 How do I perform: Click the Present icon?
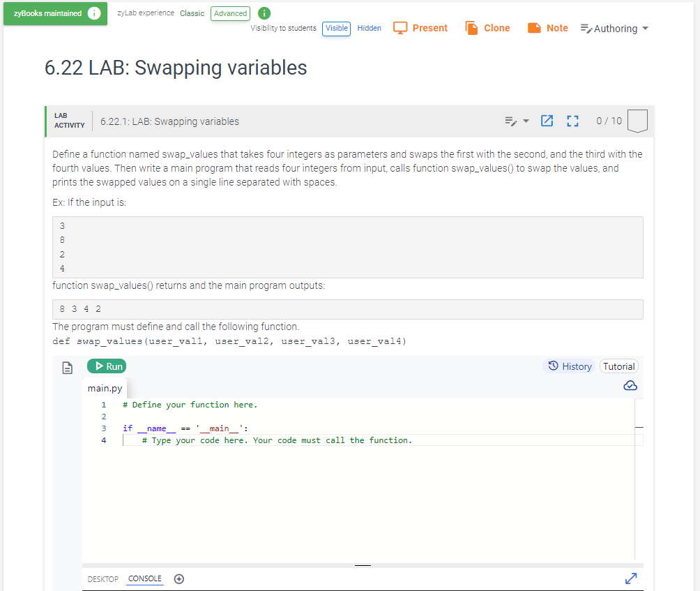(400, 27)
